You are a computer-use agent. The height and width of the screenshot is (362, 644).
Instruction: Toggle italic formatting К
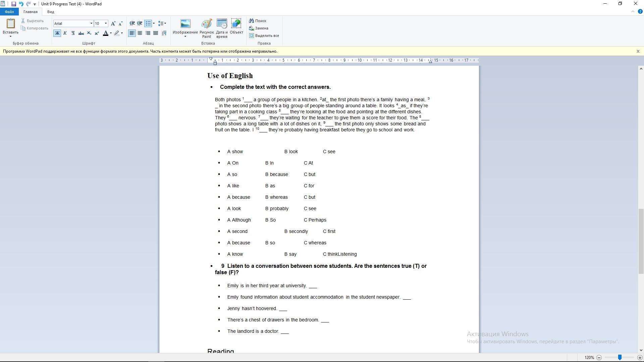[x=65, y=33]
